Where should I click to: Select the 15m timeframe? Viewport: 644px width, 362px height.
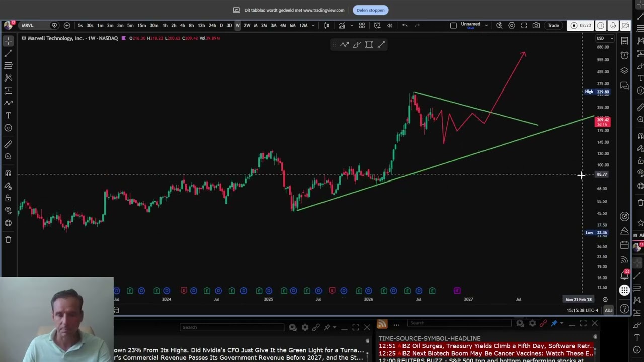click(142, 25)
